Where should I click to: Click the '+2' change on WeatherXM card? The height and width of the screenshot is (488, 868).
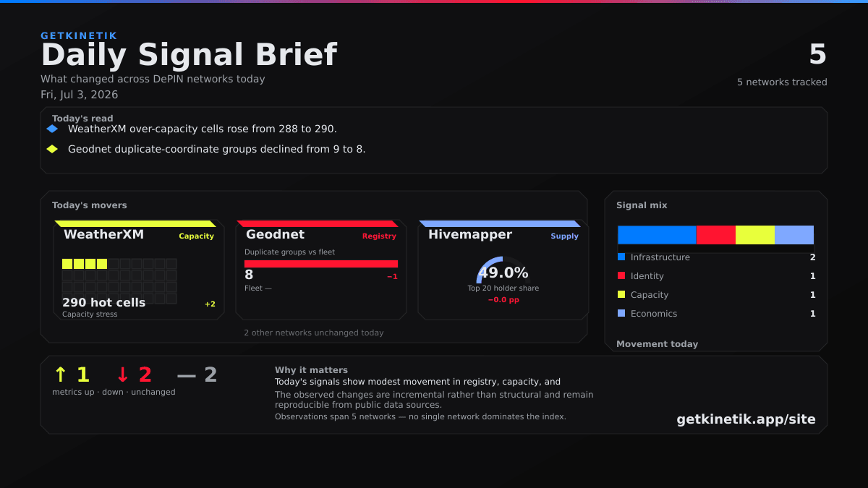point(210,304)
